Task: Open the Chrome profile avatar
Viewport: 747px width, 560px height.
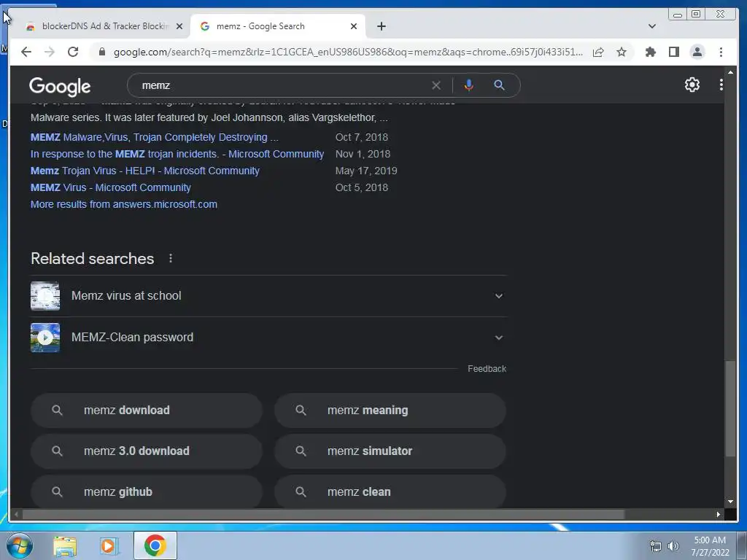Action: (x=697, y=52)
